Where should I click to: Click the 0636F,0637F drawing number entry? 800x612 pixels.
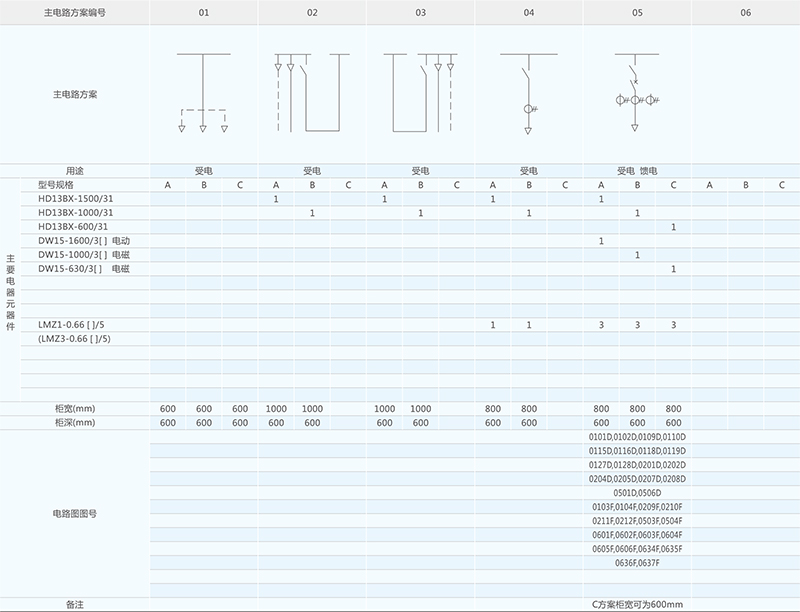(x=636, y=563)
